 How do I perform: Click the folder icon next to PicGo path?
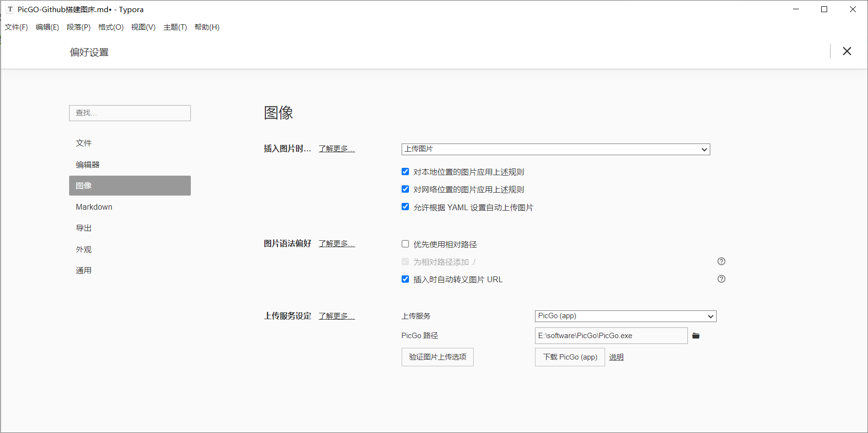click(x=696, y=336)
